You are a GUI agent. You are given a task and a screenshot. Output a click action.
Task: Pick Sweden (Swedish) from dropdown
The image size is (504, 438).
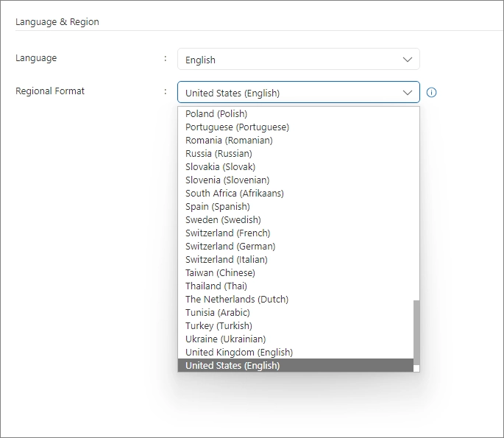pyautogui.click(x=223, y=220)
